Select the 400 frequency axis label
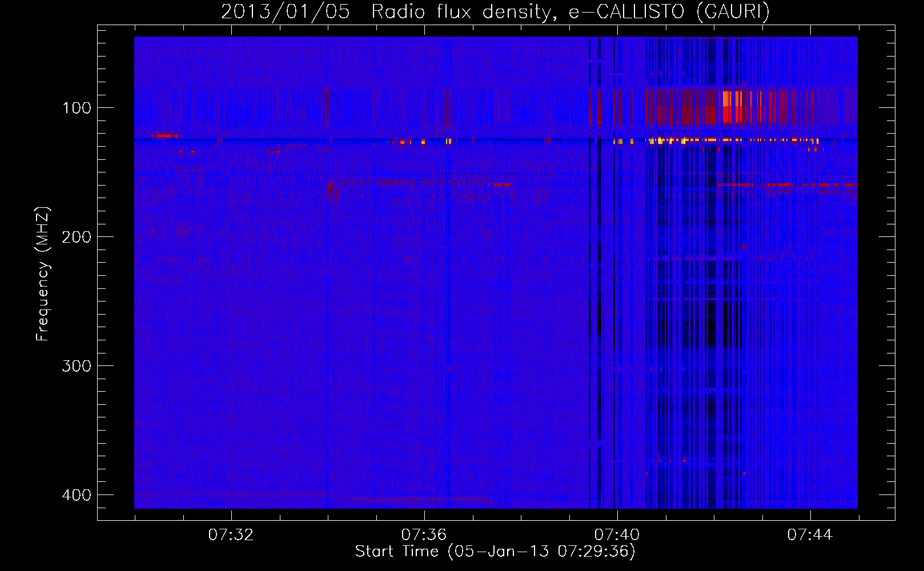The height and width of the screenshot is (571, 924). (76, 494)
